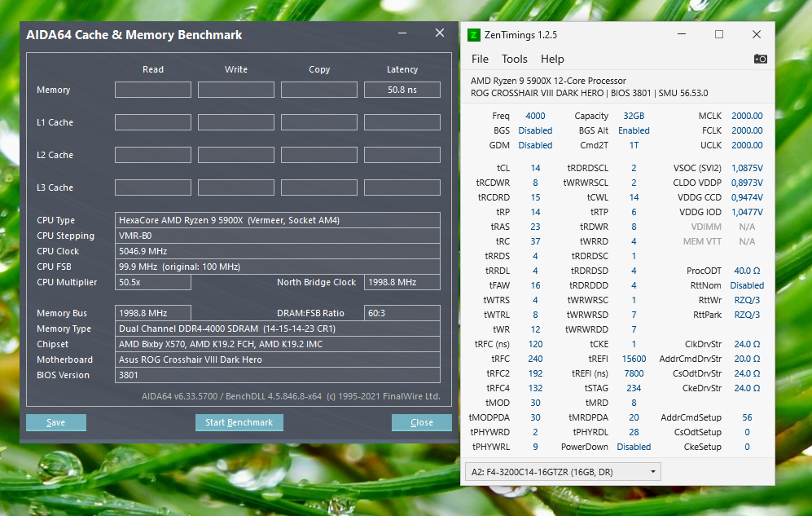Click the CLDO VDDP value 0,8973V
The image size is (812, 516).
click(x=747, y=183)
